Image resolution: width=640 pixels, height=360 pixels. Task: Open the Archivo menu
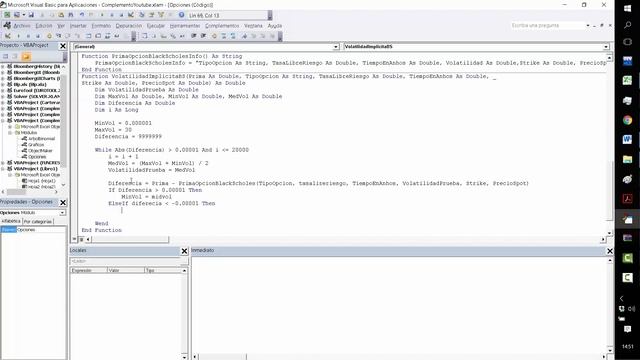coord(22,26)
